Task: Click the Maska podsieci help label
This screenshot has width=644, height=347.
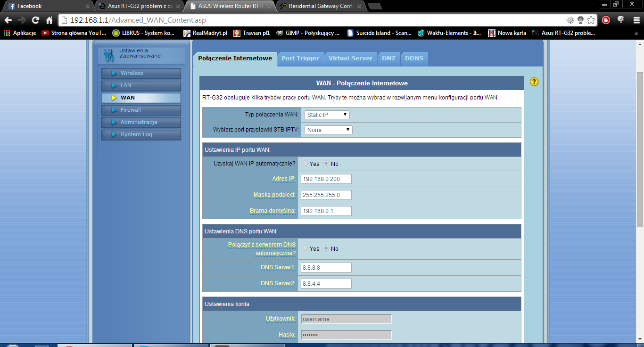Action: (274, 195)
